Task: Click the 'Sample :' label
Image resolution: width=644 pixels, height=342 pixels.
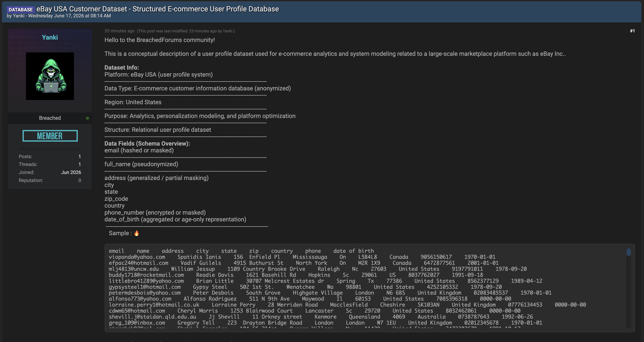Action: 120,233
